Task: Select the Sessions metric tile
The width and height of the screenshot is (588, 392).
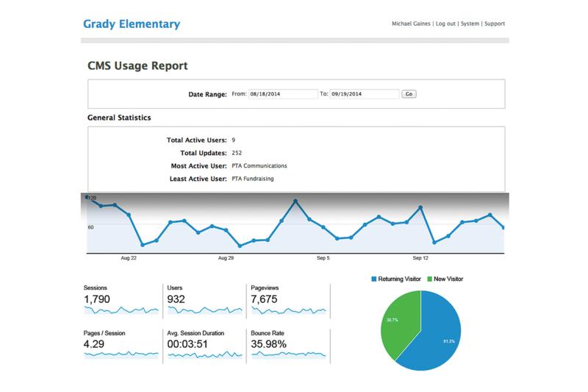Action: pyautogui.click(x=121, y=300)
